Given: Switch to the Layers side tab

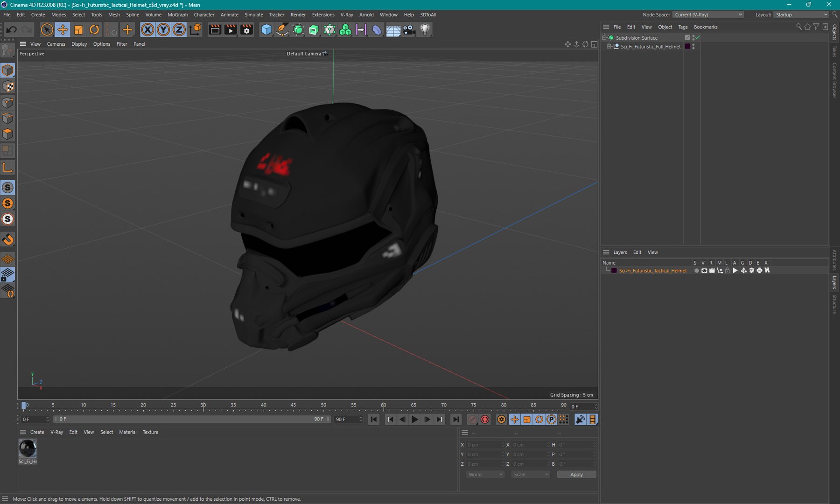Looking at the screenshot, I should tap(834, 282).
